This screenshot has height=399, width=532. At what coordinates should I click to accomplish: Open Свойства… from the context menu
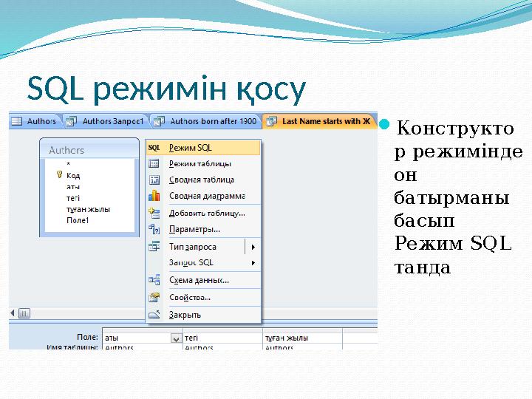tap(204, 297)
